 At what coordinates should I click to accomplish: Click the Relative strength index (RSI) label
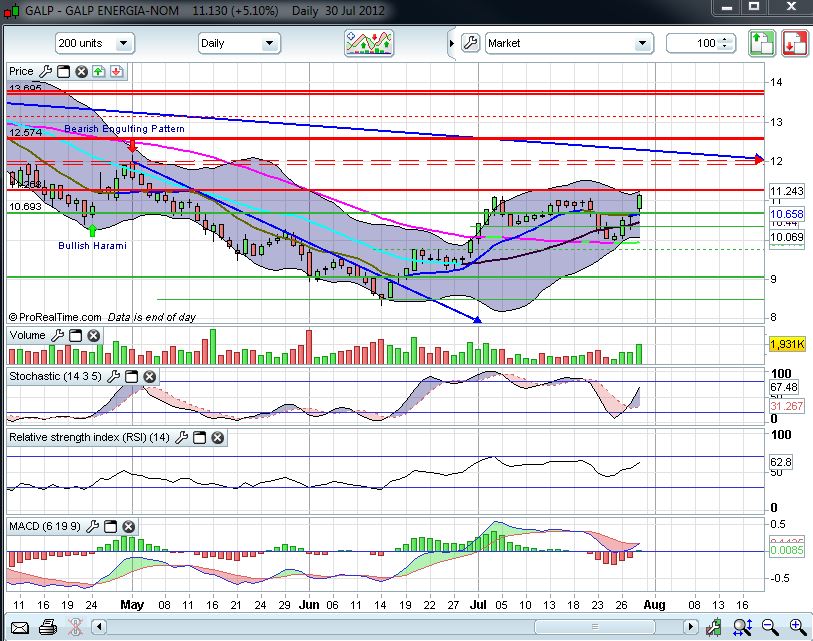(89, 438)
